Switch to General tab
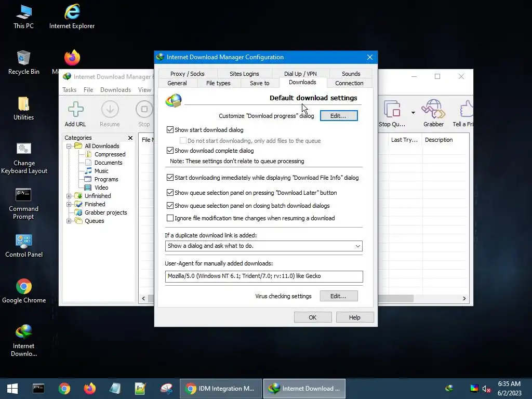 (177, 83)
